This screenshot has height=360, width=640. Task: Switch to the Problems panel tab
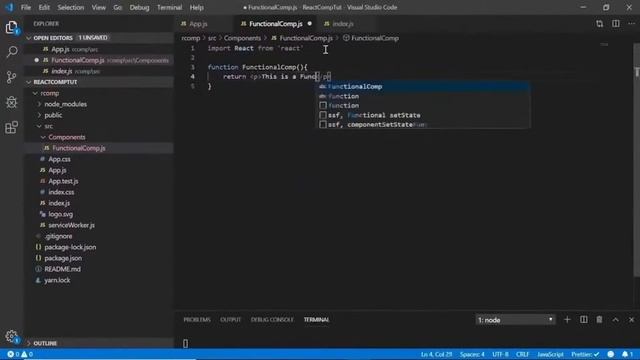click(197, 320)
